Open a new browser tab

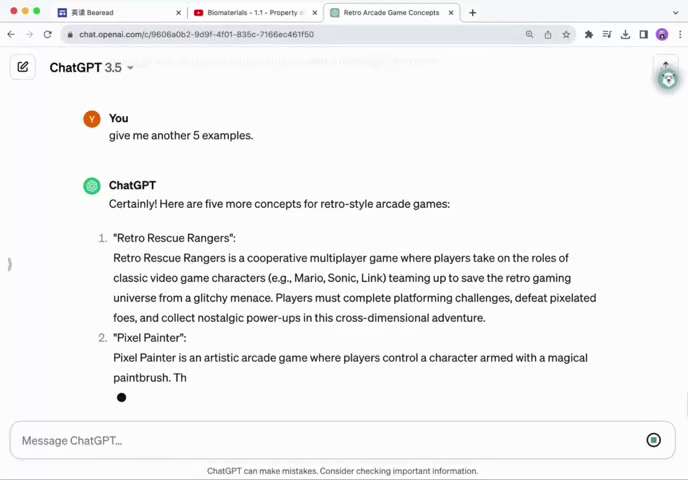[x=473, y=13]
